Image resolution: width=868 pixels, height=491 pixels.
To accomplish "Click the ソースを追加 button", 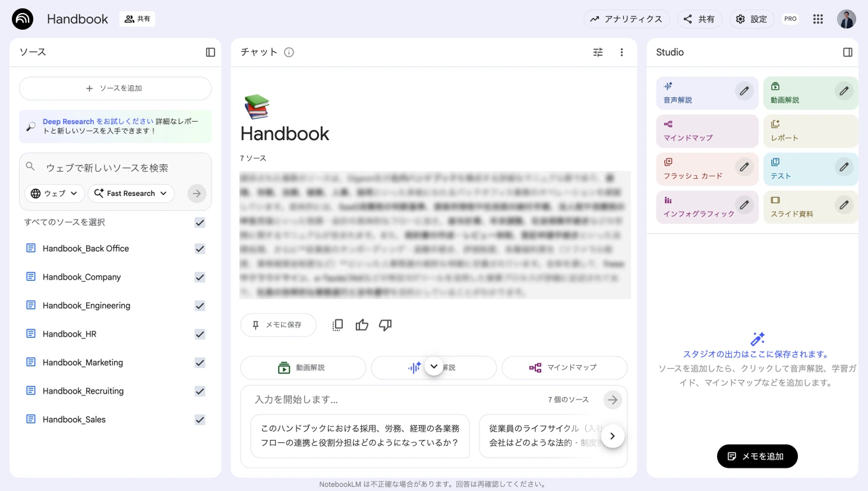I will click(115, 88).
